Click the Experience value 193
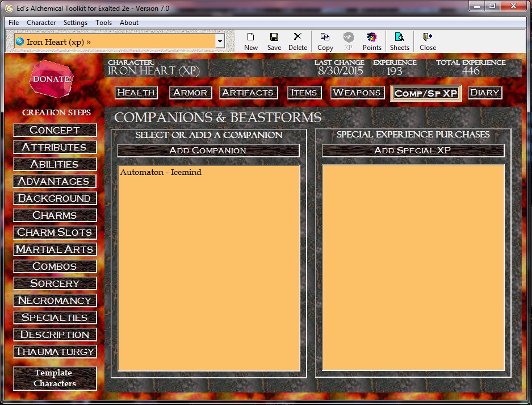Screen dimensions: 532x405 click(x=394, y=71)
